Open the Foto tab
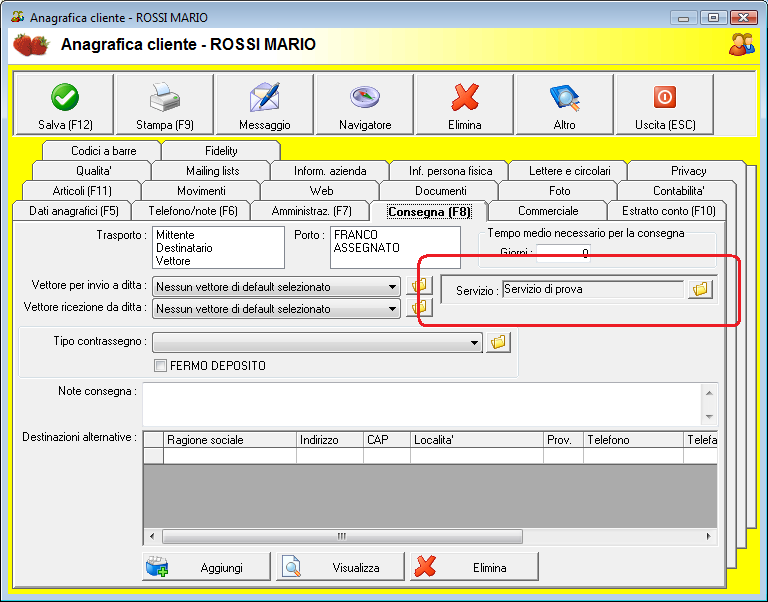The image size is (768, 602). (559, 191)
